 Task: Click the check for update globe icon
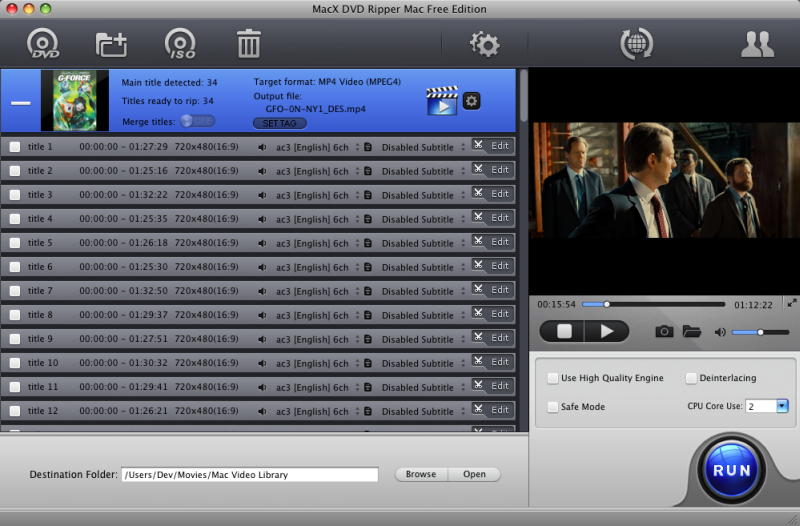(x=636, y=44)
